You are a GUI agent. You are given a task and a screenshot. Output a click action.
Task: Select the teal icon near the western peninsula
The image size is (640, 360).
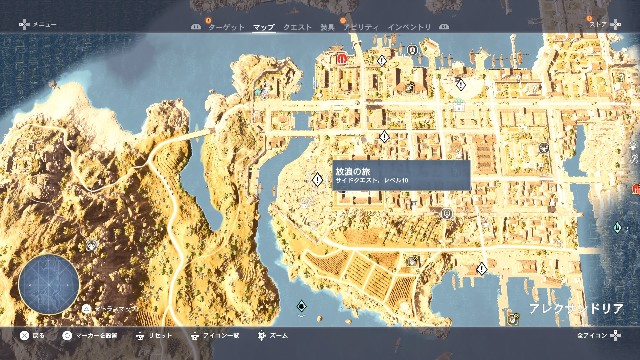(x=259, y=93)
